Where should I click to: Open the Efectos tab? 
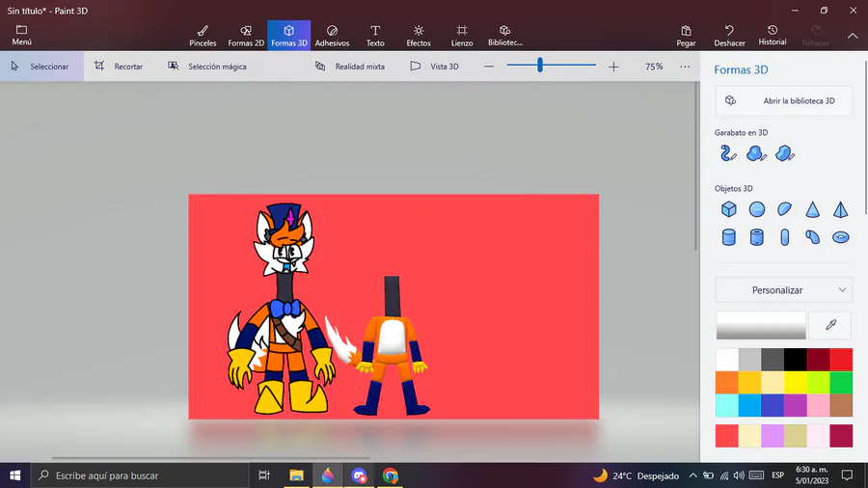(x=419, y=36)
